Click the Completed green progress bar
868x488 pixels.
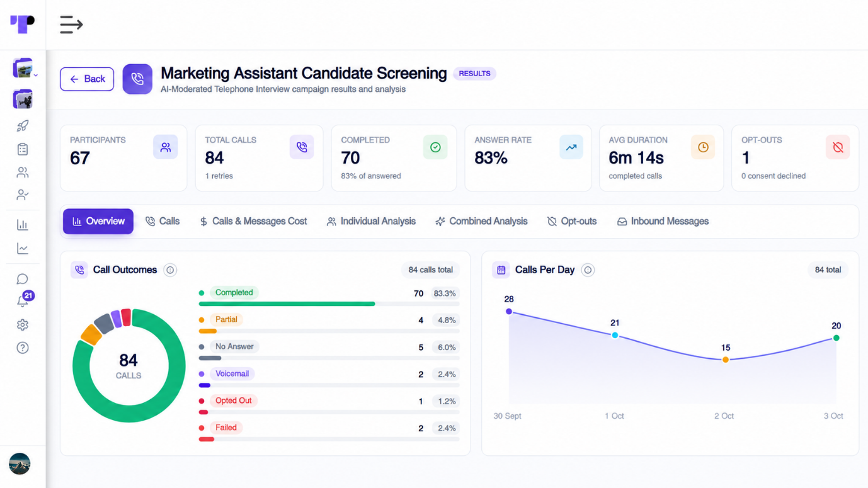click(x=287, y=304)
